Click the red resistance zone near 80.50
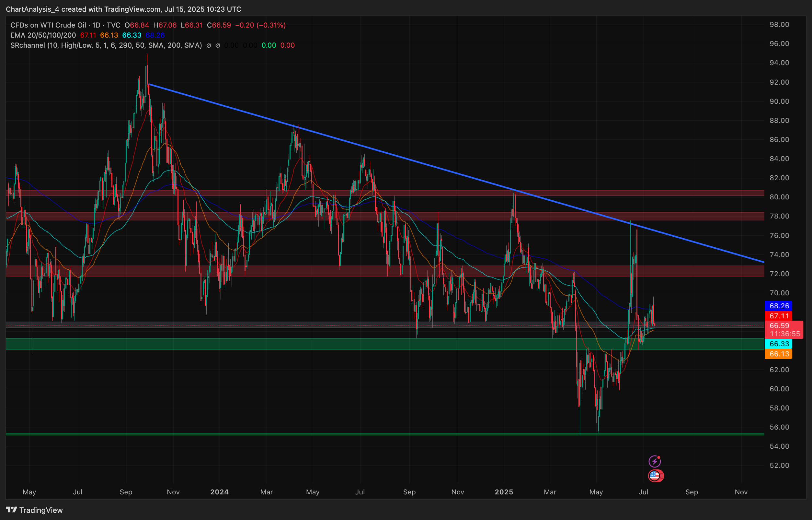This screenshot has height=520, width=812. [385, 193]
